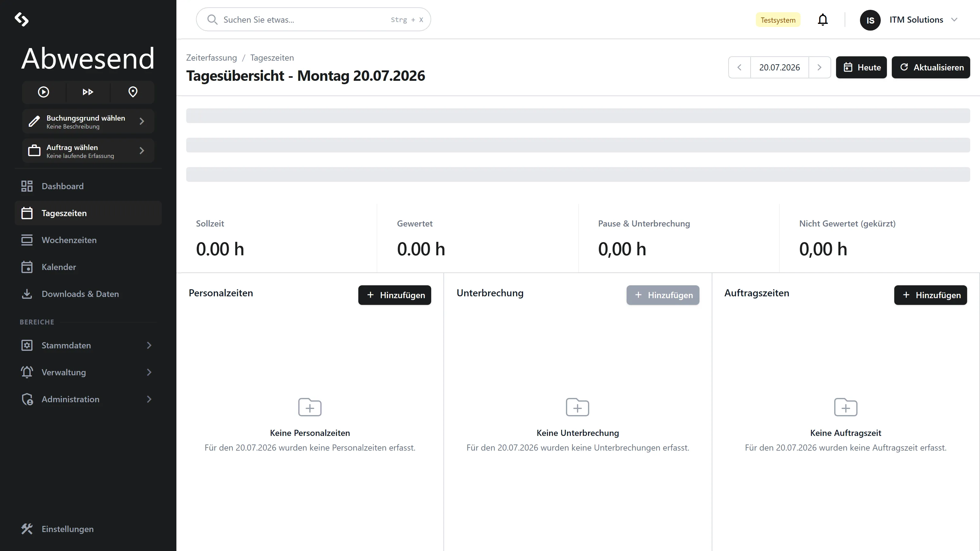Open Kalender in sidebar
The image size is (980, 551).
point(88,267)
